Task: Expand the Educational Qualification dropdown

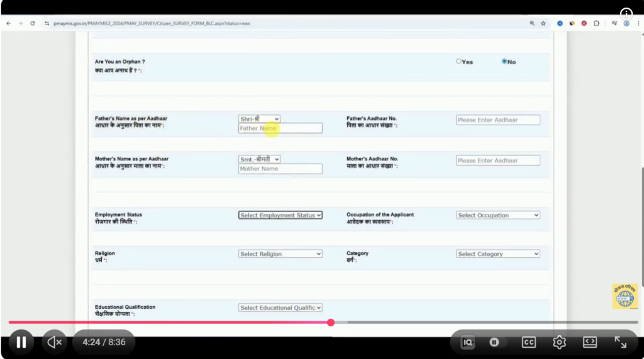Action: pyautogui.click(x=280, y=307)
